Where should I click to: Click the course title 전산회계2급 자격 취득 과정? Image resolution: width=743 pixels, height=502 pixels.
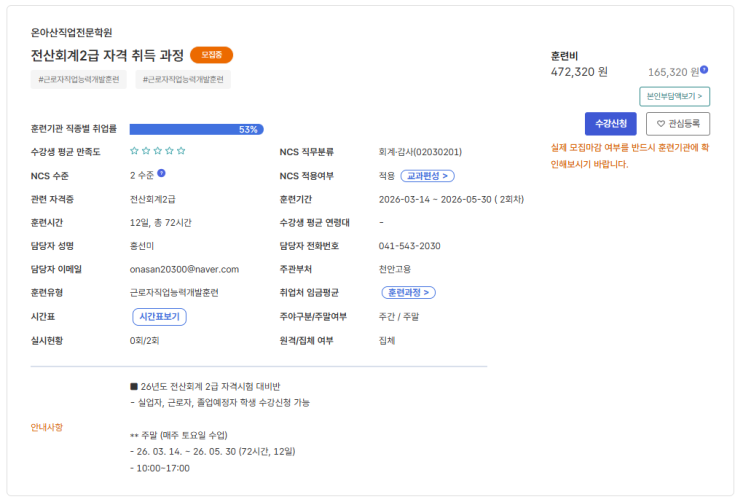tap(107, 55)
